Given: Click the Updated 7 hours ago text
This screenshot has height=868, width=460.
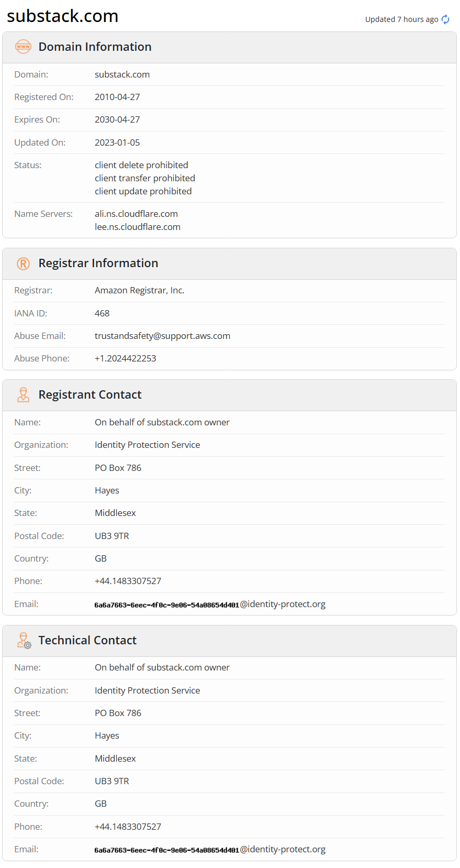Looking at the screenshot, I should tap(401, 19).
